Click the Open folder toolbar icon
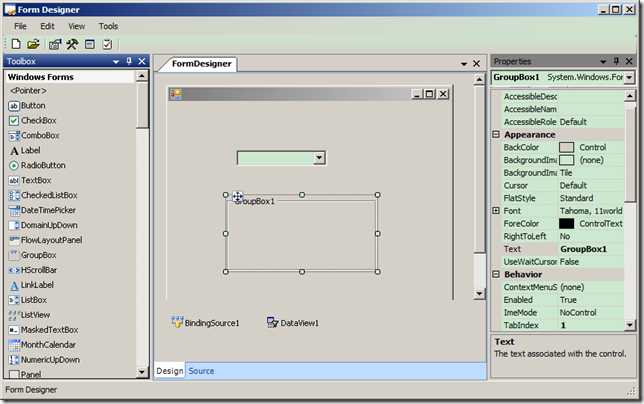 point(33,44)
